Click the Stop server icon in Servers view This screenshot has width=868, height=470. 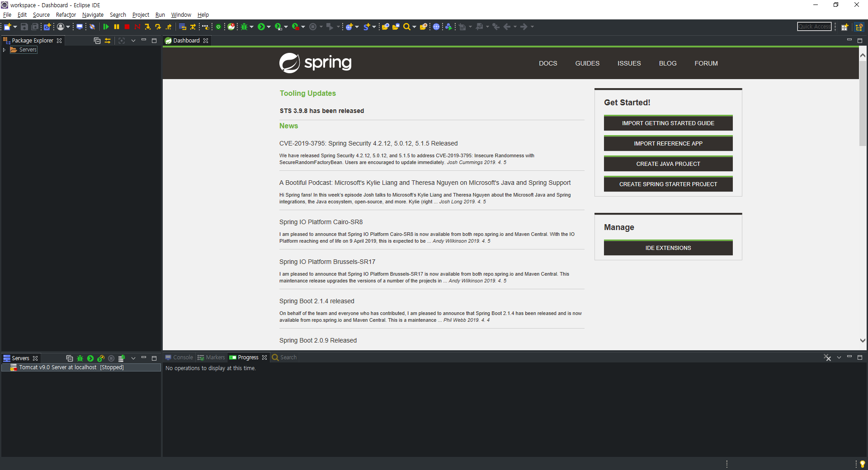point(111,358)
